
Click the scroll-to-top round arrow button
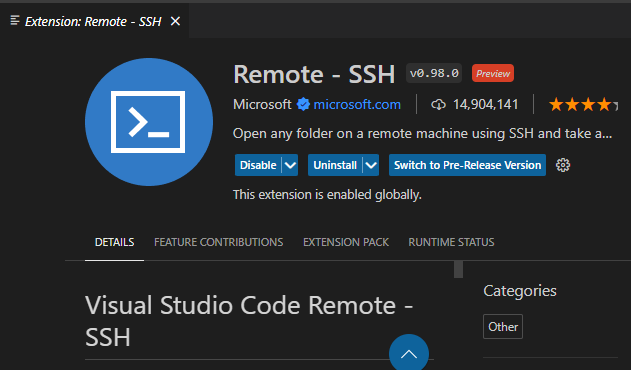409,352
